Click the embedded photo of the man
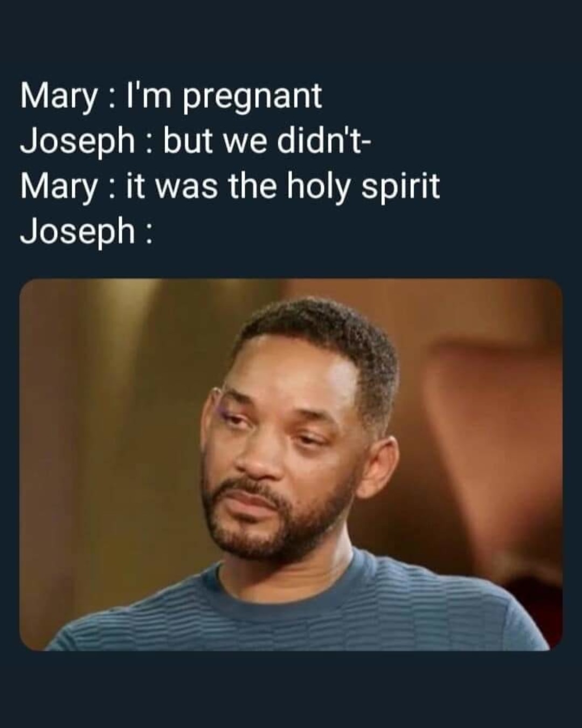 coord(291,464)
